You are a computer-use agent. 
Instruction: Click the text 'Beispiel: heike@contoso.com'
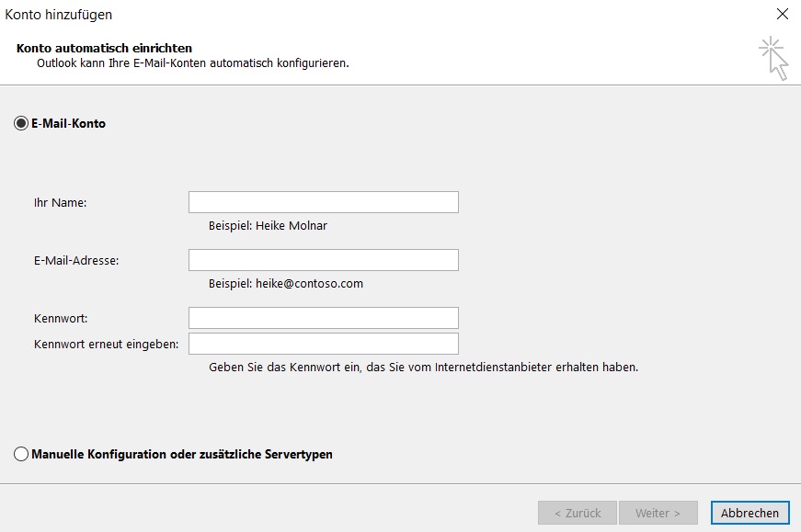click(286, 283)
